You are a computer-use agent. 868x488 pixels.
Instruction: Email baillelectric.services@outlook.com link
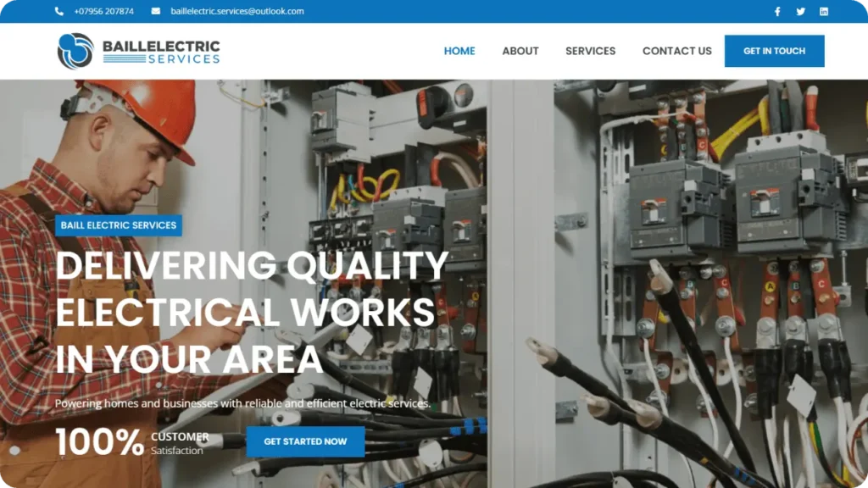click(x=237, y=11)
